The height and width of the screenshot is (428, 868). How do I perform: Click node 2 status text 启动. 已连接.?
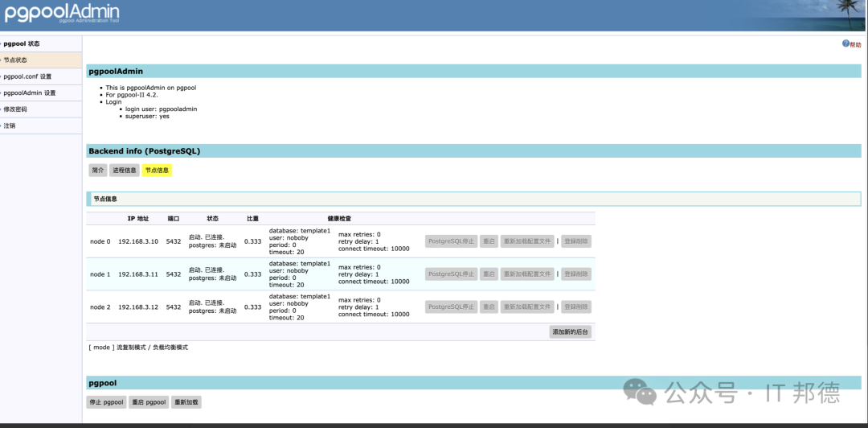(207, 302)
